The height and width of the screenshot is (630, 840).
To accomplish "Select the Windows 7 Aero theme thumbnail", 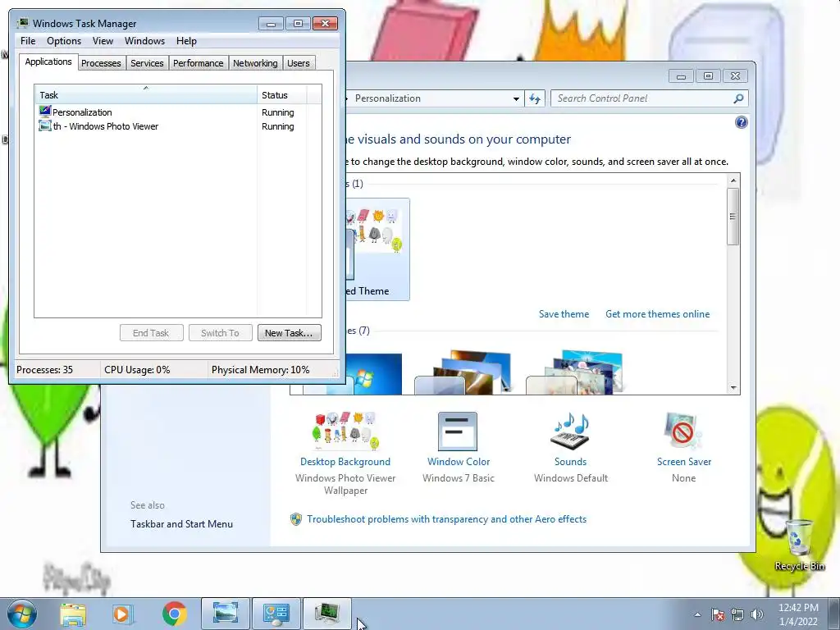I will pyautogui.click(x=374, y=374).
